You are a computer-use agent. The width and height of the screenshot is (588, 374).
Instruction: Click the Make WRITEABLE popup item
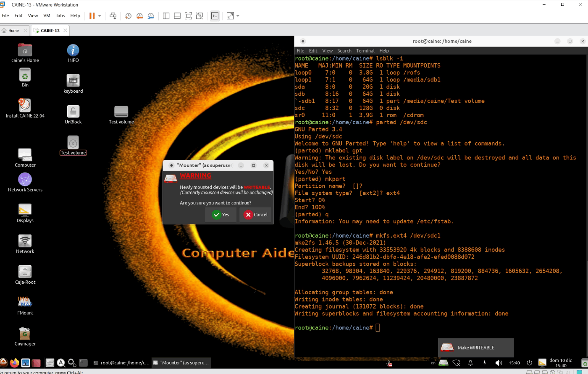(476, 348)
